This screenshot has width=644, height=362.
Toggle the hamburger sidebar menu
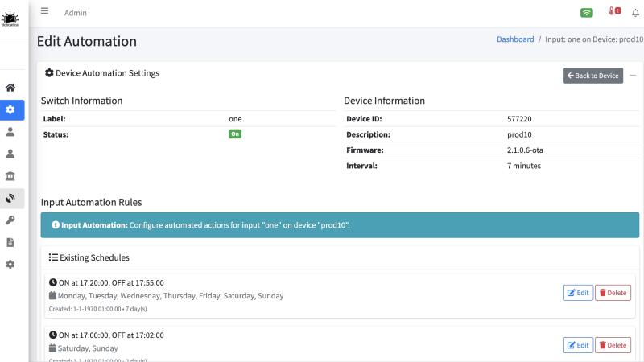(45, 11)
